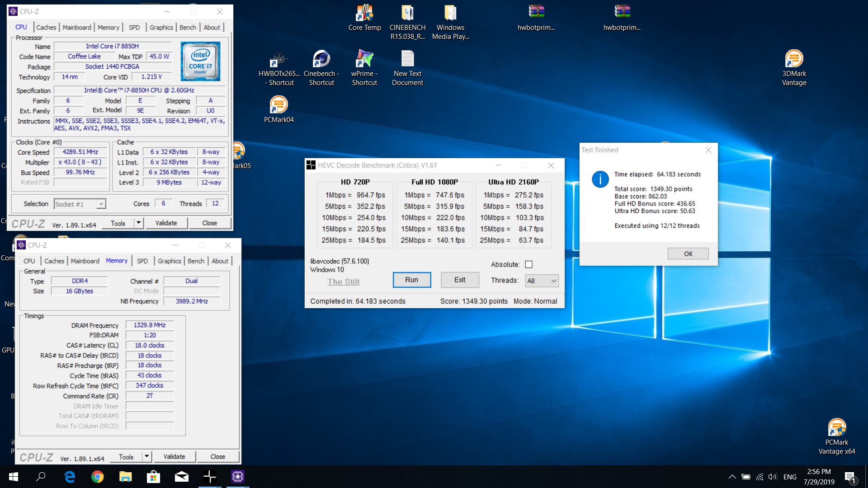Open About tab in top CPU-Z

point(212,27)
